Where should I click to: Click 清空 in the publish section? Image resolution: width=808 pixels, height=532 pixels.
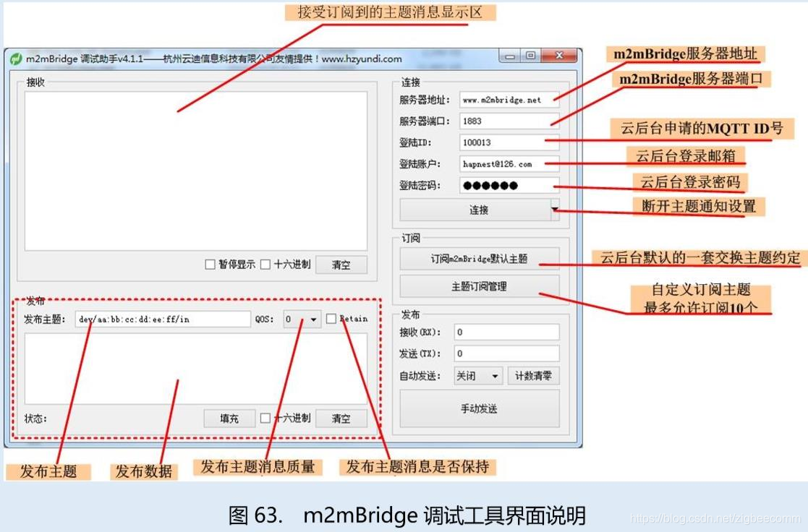(x=341, y=419)
